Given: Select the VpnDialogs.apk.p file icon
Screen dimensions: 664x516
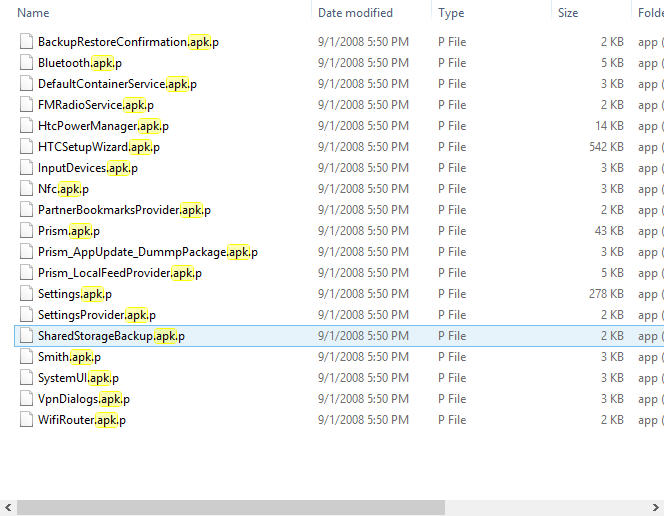Looking at the screenshot, I should pos(26,399).
